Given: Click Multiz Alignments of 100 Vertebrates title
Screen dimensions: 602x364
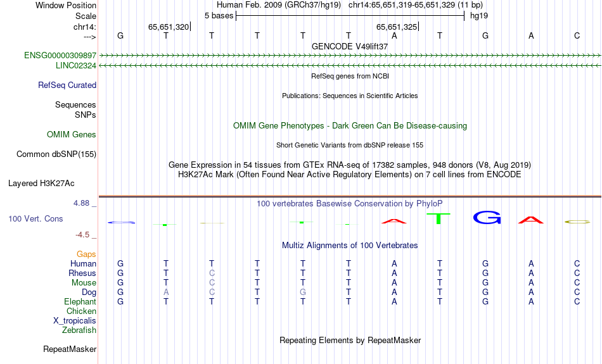Looking at the screenshot, I should point(350,246).
